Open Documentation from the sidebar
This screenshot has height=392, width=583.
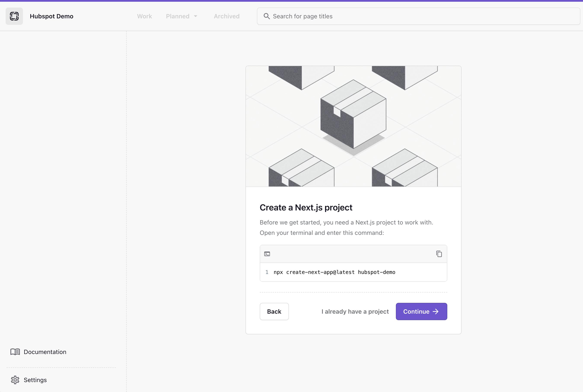click(45, 352)
